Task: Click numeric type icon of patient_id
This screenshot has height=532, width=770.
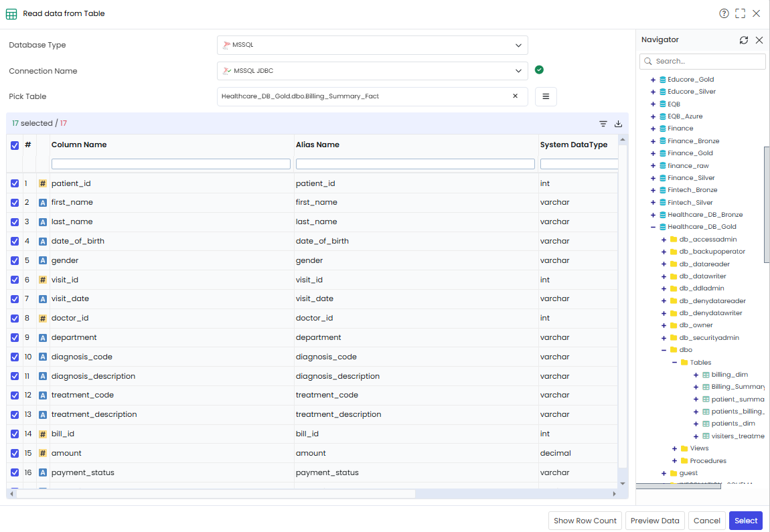Action: 43,183
